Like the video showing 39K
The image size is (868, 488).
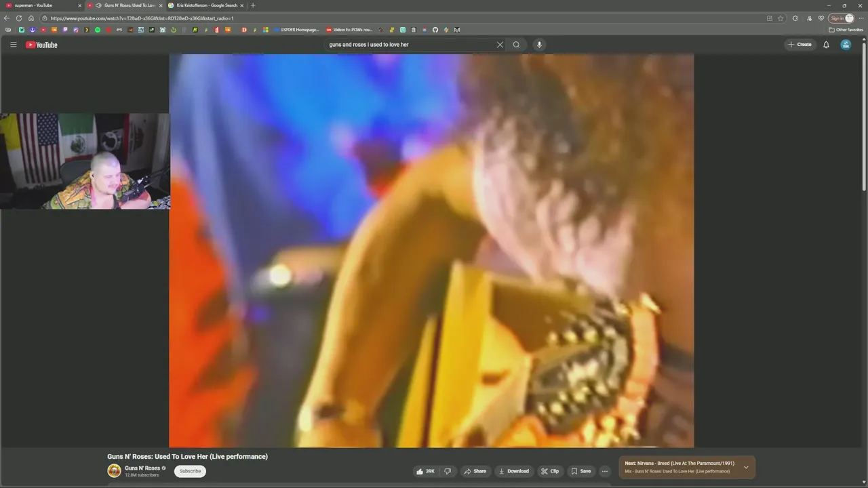point(426,471)
